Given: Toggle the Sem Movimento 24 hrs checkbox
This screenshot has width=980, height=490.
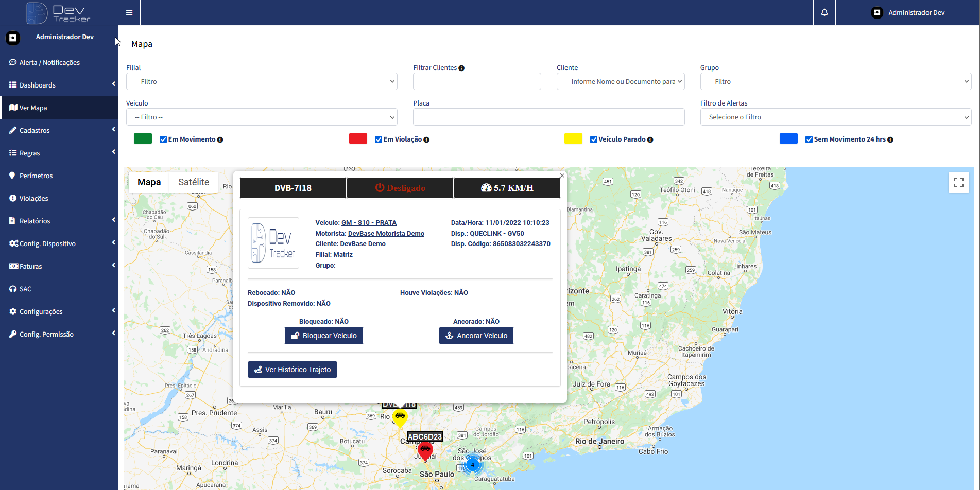Looking at the screenshot, I should pos(809,139).
